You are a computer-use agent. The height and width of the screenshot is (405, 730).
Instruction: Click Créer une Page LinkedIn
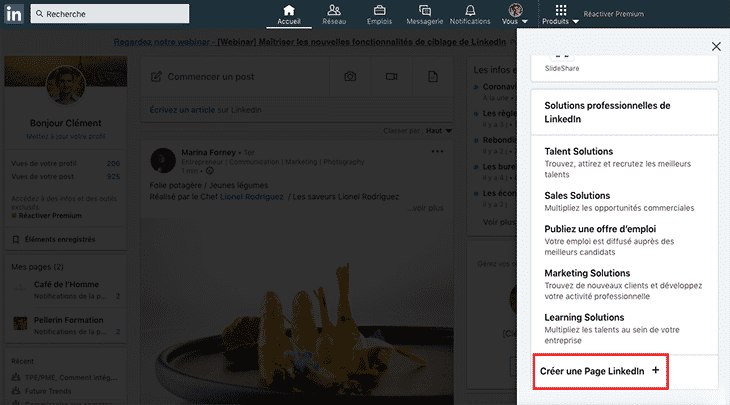[600, 371]
